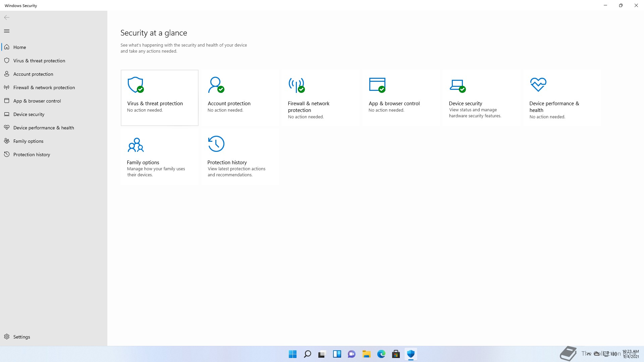This screenshot has width=644, height=362.
Task: Click the OneDrive cloud tray icon
Action: (597, 354)
